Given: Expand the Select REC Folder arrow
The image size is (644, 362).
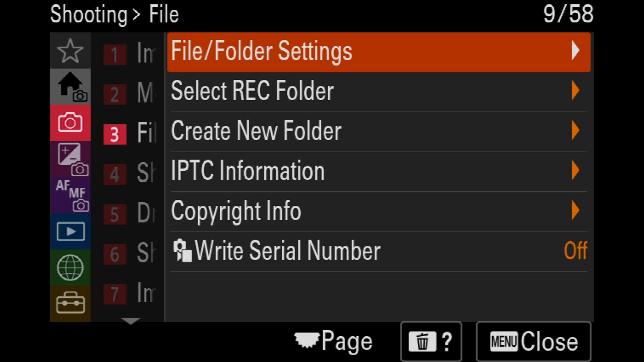Looking at the screenshot, I should (x=576, y=90).
